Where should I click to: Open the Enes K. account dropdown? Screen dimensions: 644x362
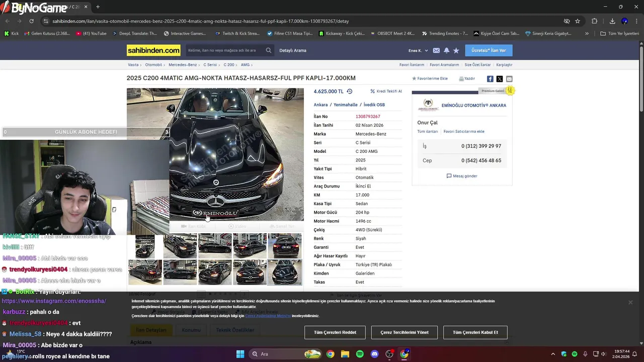(418, 50)
